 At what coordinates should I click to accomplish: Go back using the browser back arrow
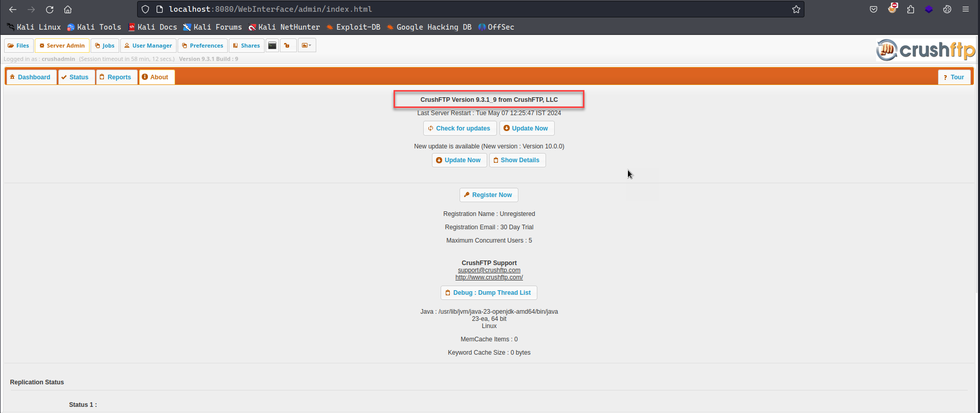pos(13,9)
